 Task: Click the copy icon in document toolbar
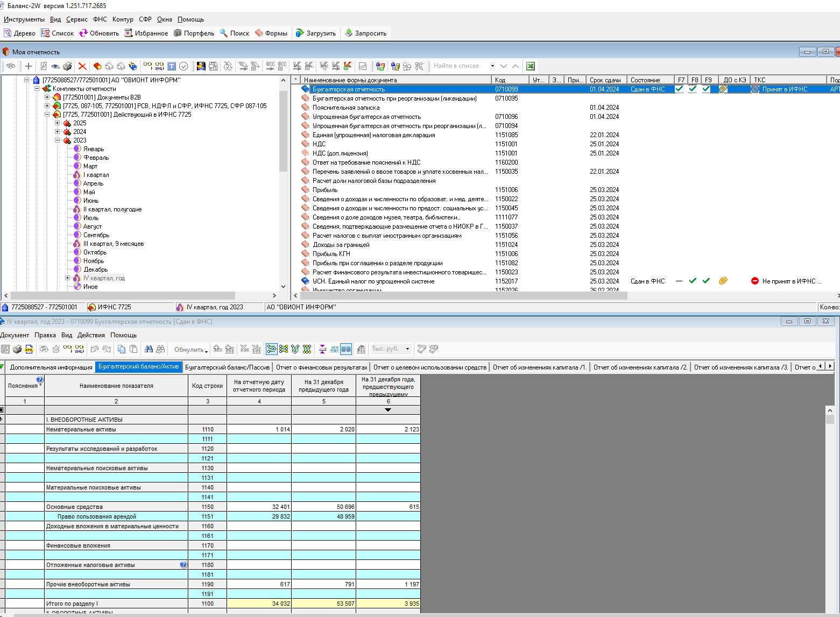[122, 349]
